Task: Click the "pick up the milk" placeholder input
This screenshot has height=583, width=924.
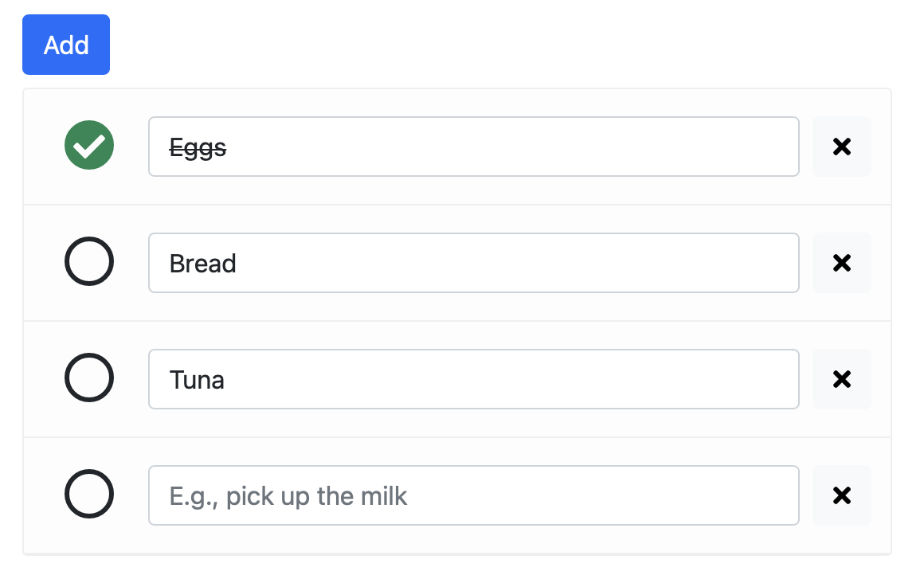Action: point(473,495)
